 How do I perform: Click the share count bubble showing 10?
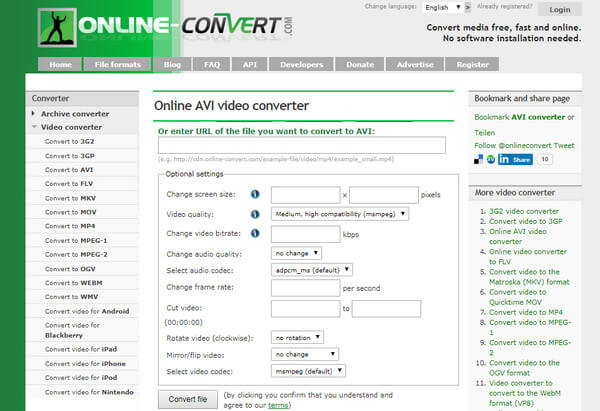pyautogui.click(x=545, y=159)
